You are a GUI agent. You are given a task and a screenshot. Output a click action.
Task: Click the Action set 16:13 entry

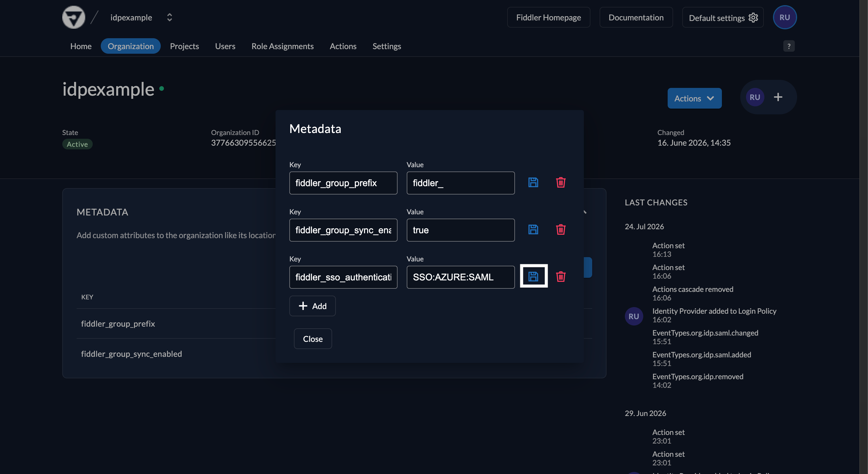(x=668, y=249)
